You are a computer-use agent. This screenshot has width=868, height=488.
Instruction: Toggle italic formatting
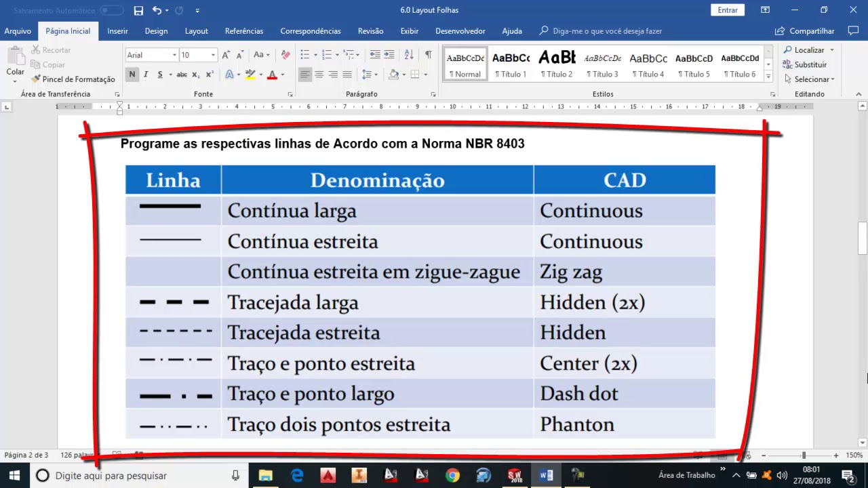[x=146, y=75]
